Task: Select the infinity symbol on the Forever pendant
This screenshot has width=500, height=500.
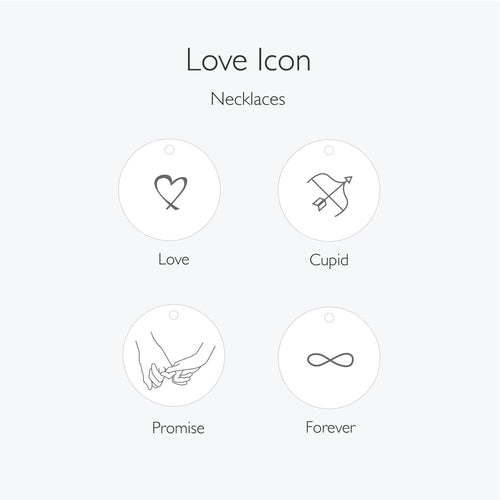Action: (330, 360)
